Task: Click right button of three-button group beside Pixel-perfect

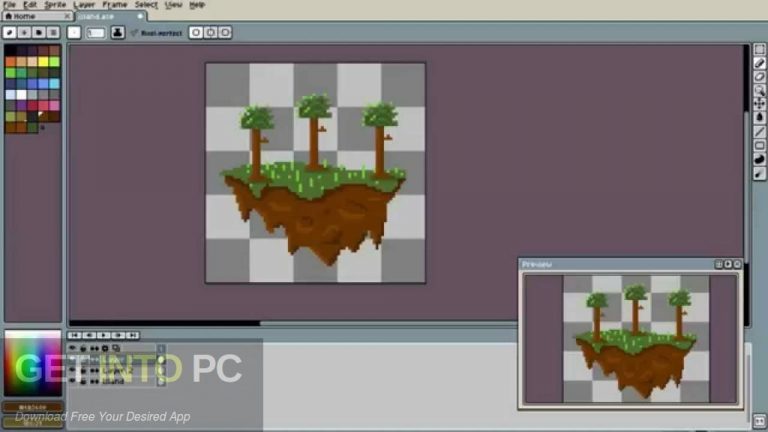Action: (x=225, y=33)
